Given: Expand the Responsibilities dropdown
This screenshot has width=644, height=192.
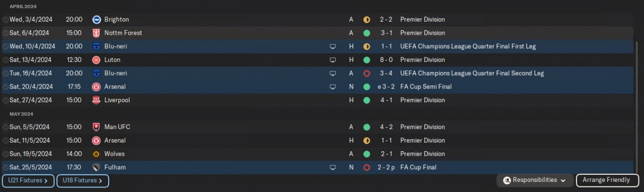Looking at the screenshot, I should [535, 180].
